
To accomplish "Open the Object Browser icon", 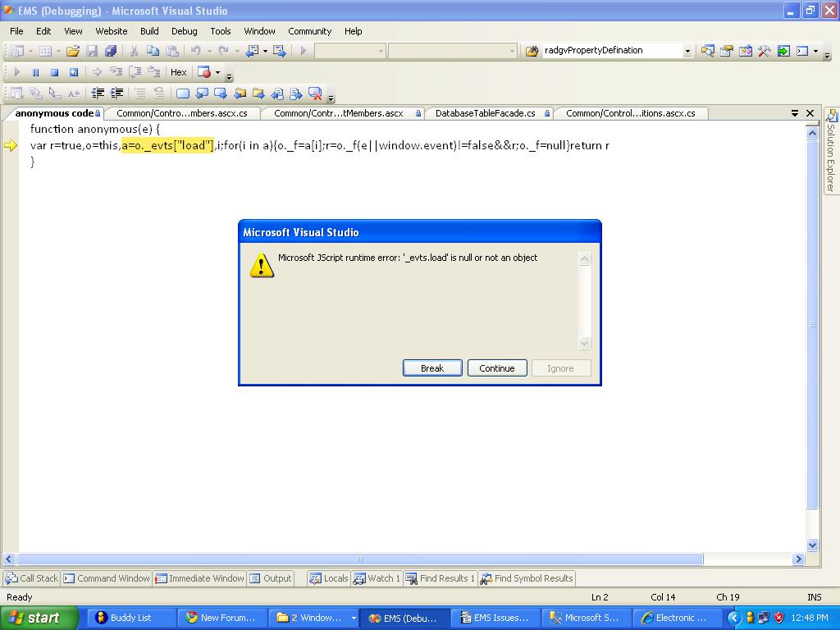I will click(745, 51).
